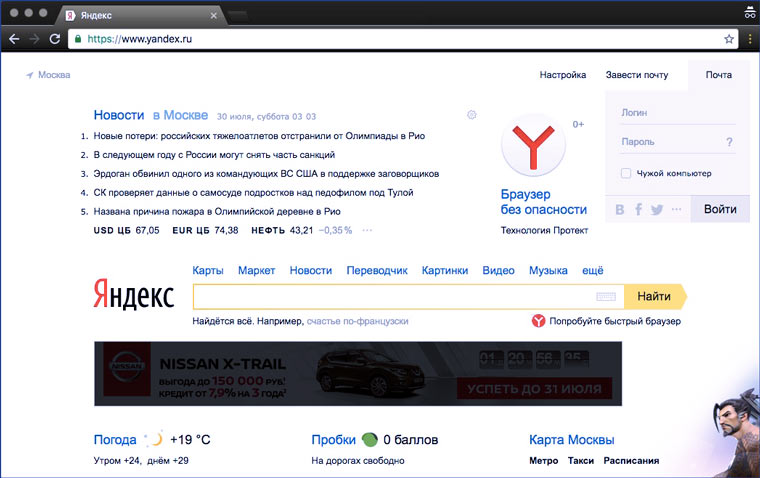Click example query счастье по-французски

[x=358, y=321]
